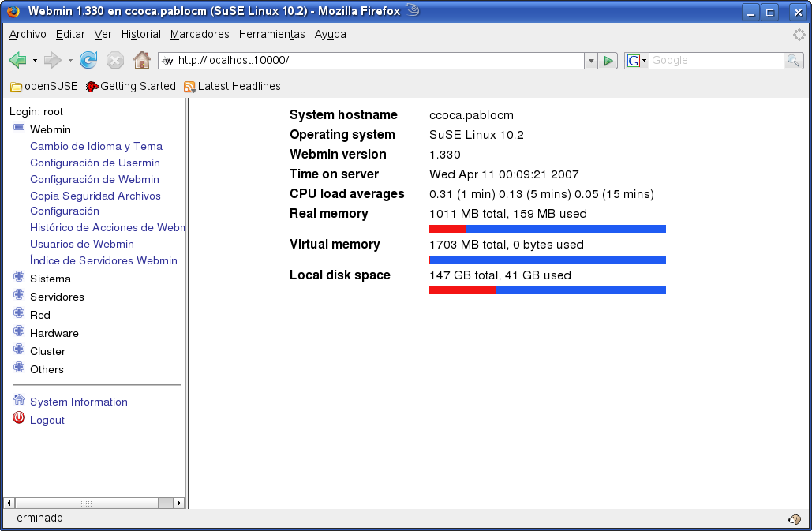
Task: Expand the Servidores category
Action: click(19, 295)
